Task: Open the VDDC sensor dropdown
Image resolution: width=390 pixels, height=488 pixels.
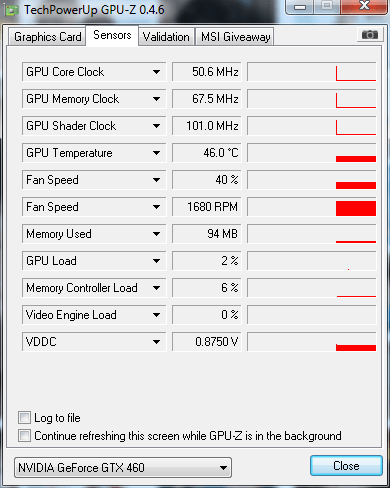Action: click(94, 342)
